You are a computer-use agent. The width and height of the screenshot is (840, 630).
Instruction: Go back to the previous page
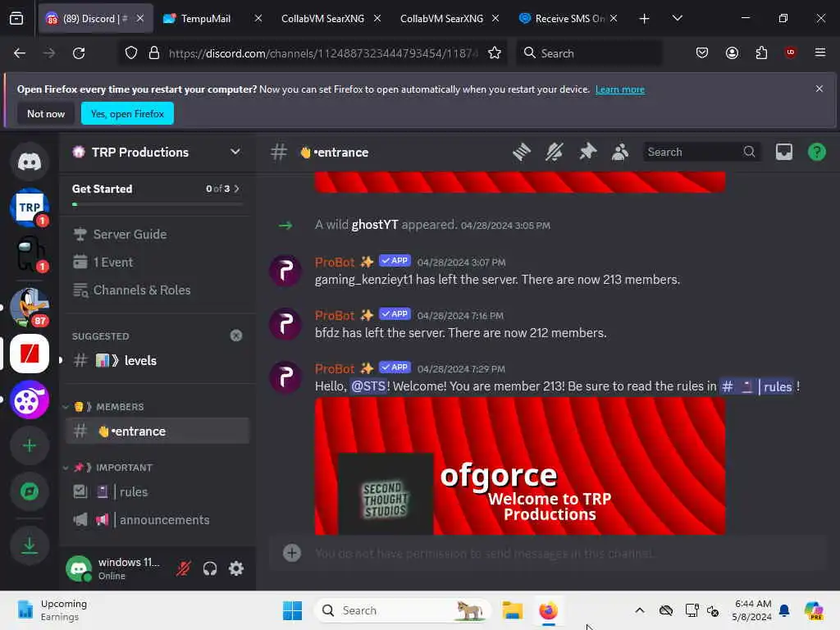coord(20,53)
